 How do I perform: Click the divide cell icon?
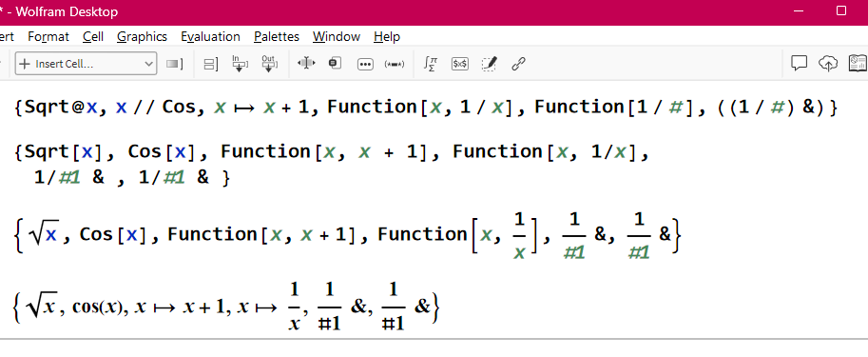[x=211, y=65]
